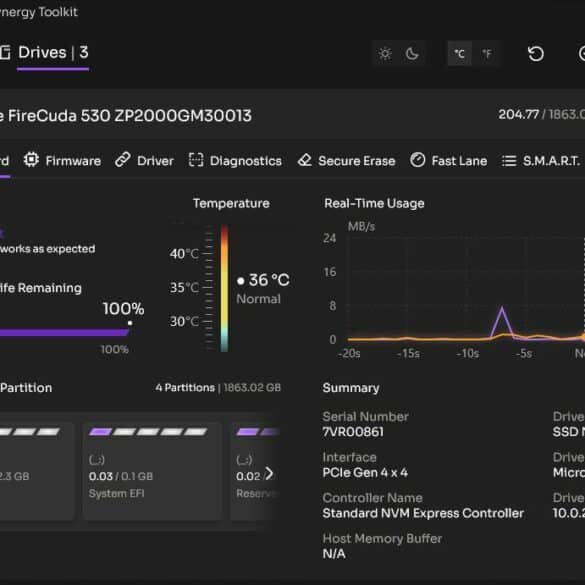This screenshot has height=585, width=585.
Task: Select Fahrenheit temperature unit
Action: pyautogui.click(x=487, y=54)
